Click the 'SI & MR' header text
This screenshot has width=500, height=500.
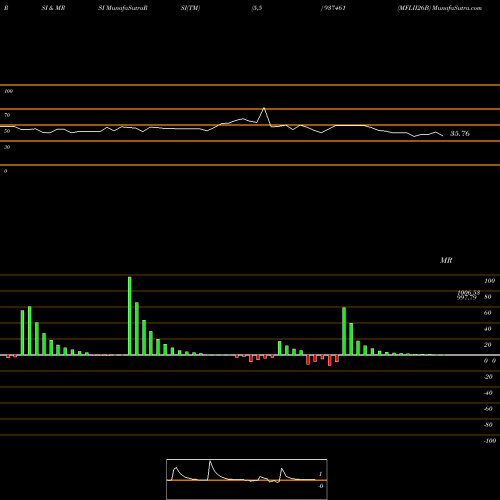click(53, 8)
